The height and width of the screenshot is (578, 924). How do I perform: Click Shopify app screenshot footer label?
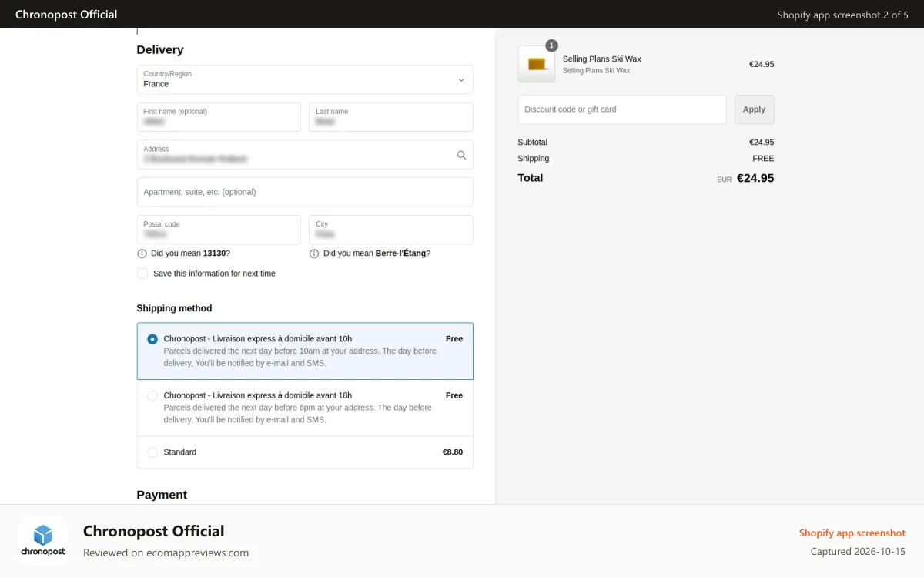[852, 533]
